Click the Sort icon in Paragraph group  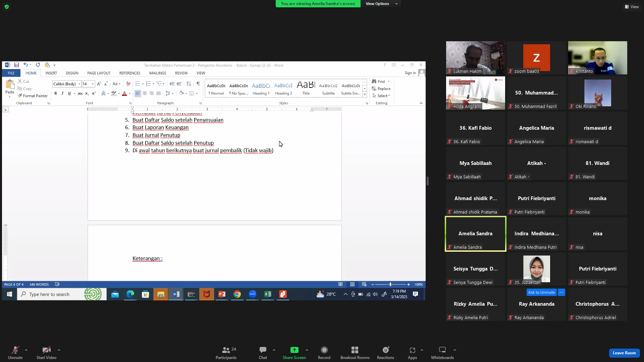coord(189,84)
